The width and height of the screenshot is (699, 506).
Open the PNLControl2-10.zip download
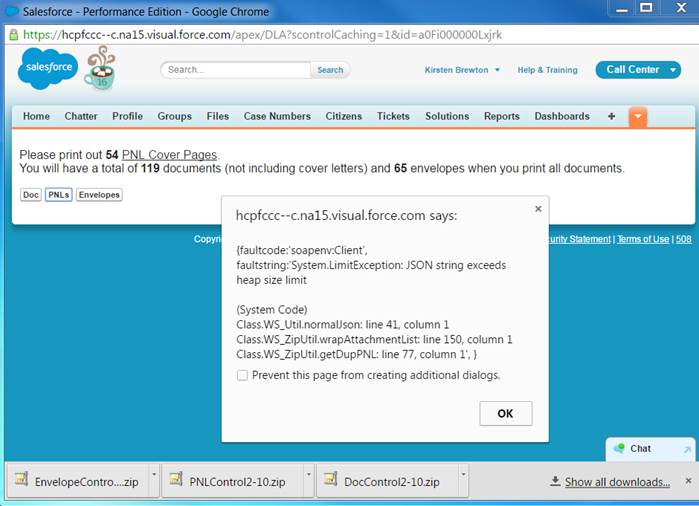pyautogui.click(x=232, y=481)
